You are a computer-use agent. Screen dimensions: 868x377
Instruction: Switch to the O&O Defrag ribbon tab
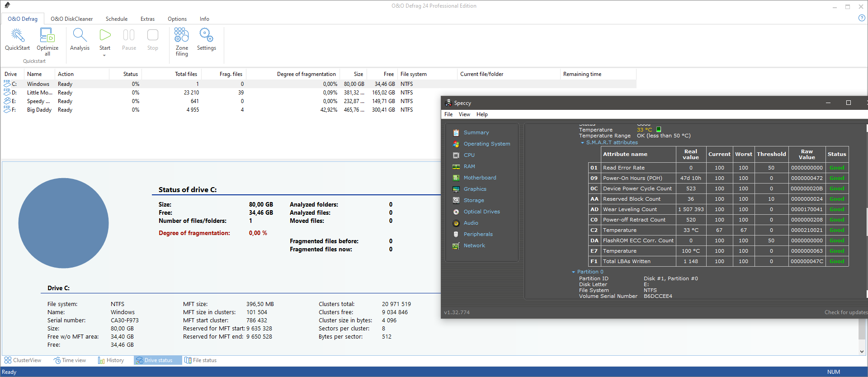tap(23, 19)
